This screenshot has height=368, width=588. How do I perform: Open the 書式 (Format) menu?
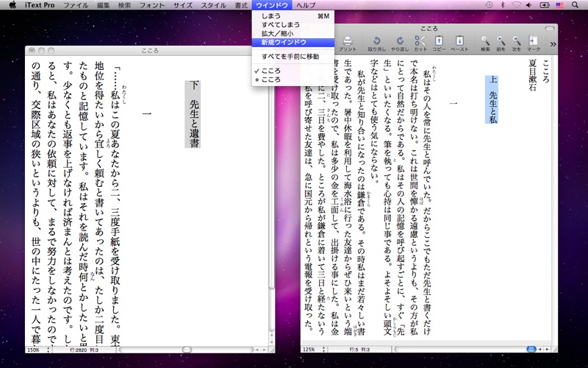[x=241, y=5]
